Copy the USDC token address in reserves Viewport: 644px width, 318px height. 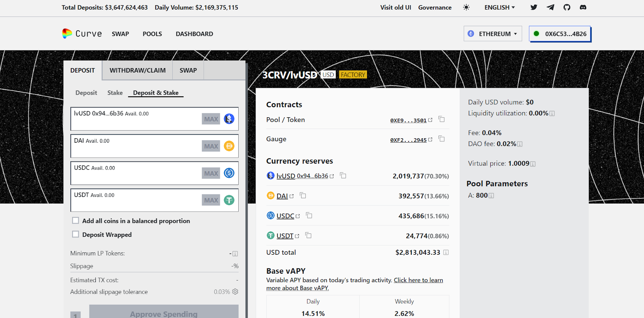[x=309, y=215]
